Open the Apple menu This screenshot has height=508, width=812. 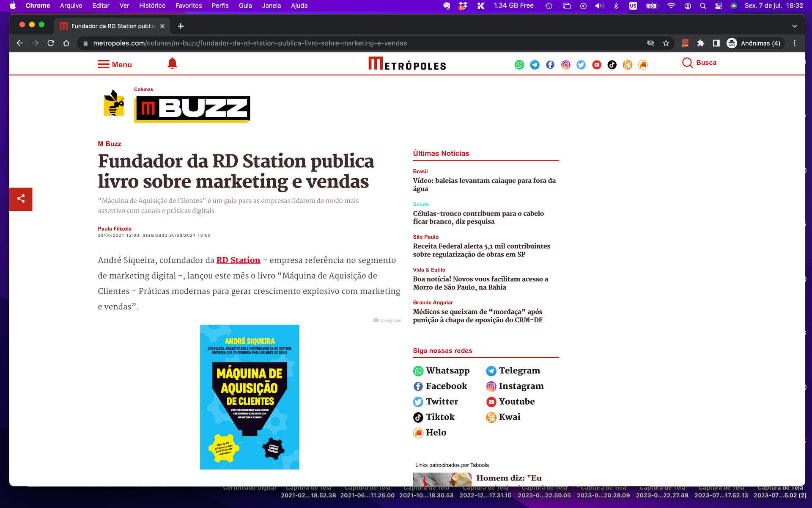tap(13, 6)
